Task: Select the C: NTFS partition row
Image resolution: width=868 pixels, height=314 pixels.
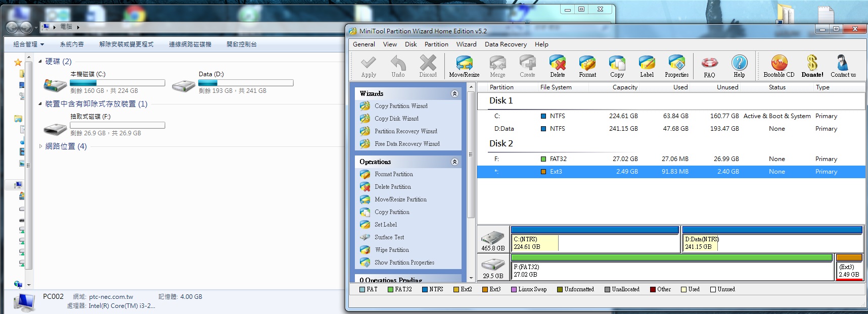Action: (x=671, y=116)
